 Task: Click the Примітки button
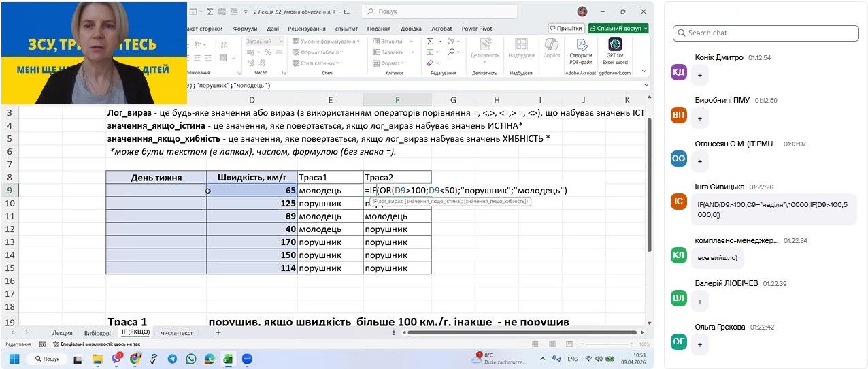tap(565, 29)
